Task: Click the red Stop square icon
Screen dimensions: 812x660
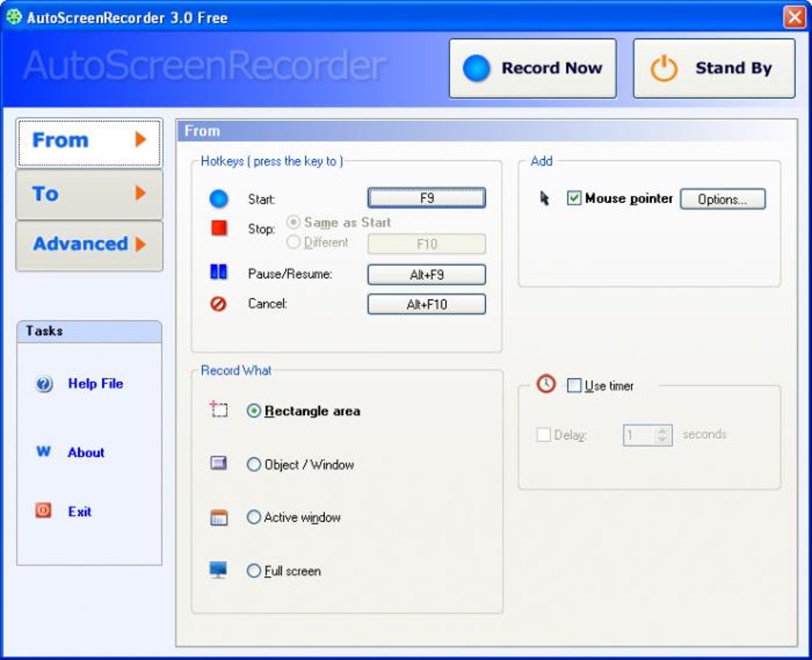Action: [219, 228]
